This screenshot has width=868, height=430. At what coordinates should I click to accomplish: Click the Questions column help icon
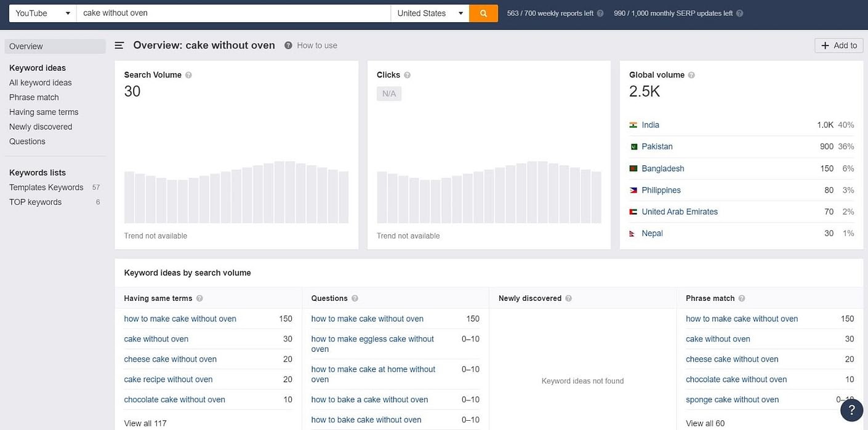355,298
